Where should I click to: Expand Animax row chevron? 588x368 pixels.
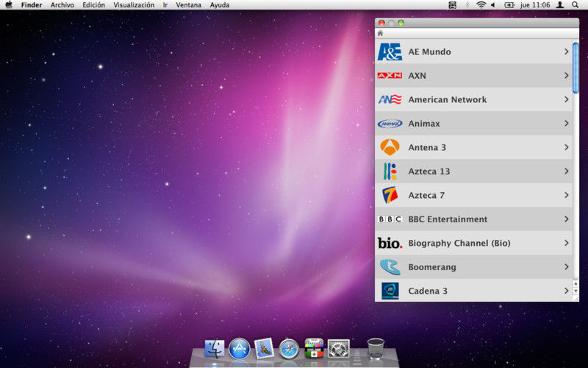point(566,124)
